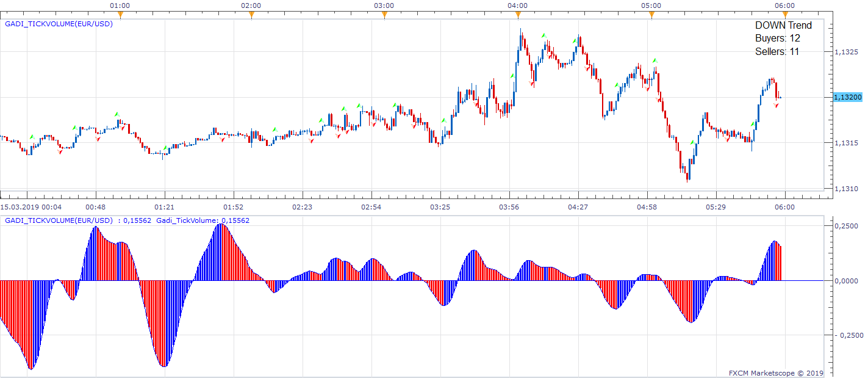Click the DOWN Trend status text
Viewport: 868px width, 378px height.
coord(783,25)
